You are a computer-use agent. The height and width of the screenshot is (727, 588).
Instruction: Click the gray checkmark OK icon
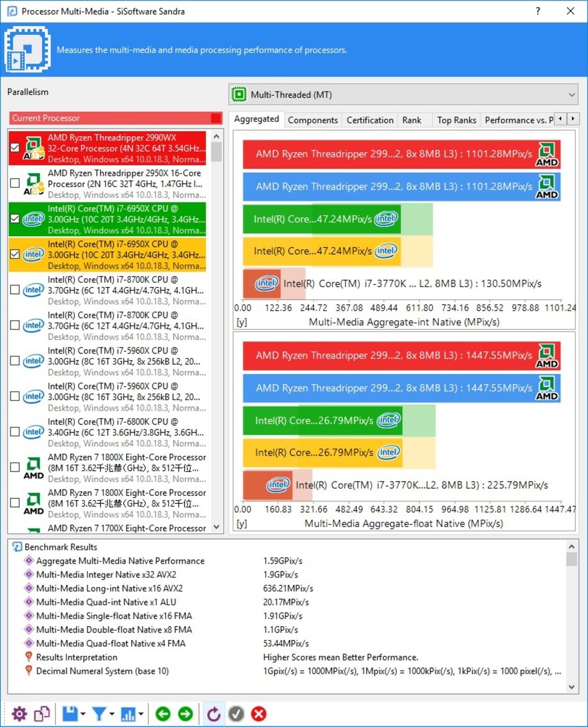pos(236,713)
